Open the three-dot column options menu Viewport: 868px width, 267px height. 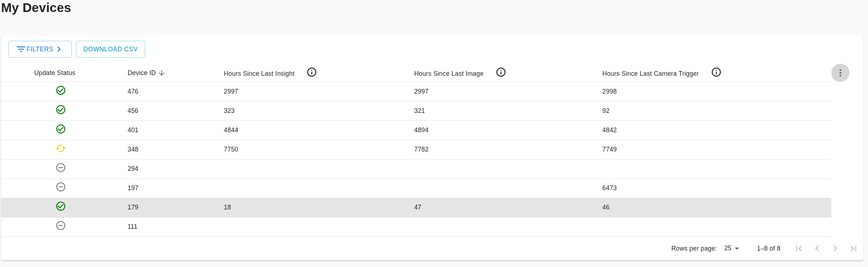pos(840,73)
